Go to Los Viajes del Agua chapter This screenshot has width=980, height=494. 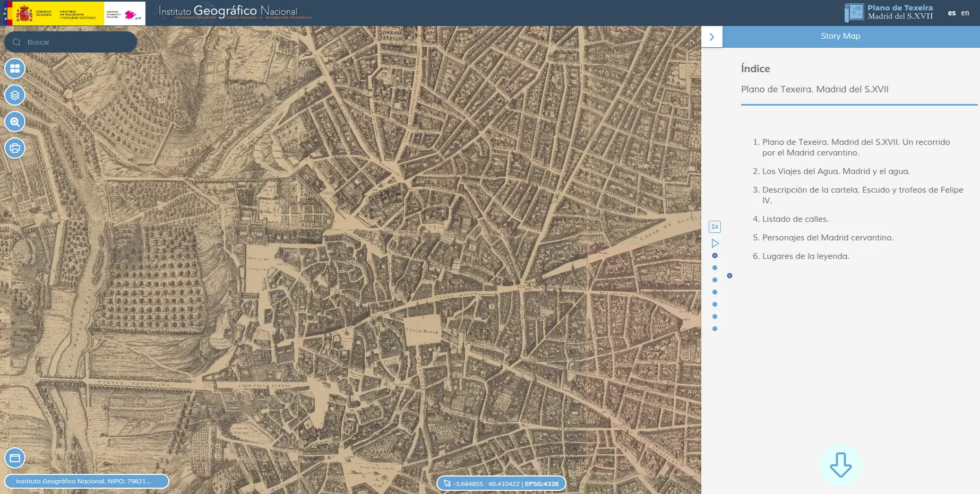pyautogui.click(x=836, y=171)
